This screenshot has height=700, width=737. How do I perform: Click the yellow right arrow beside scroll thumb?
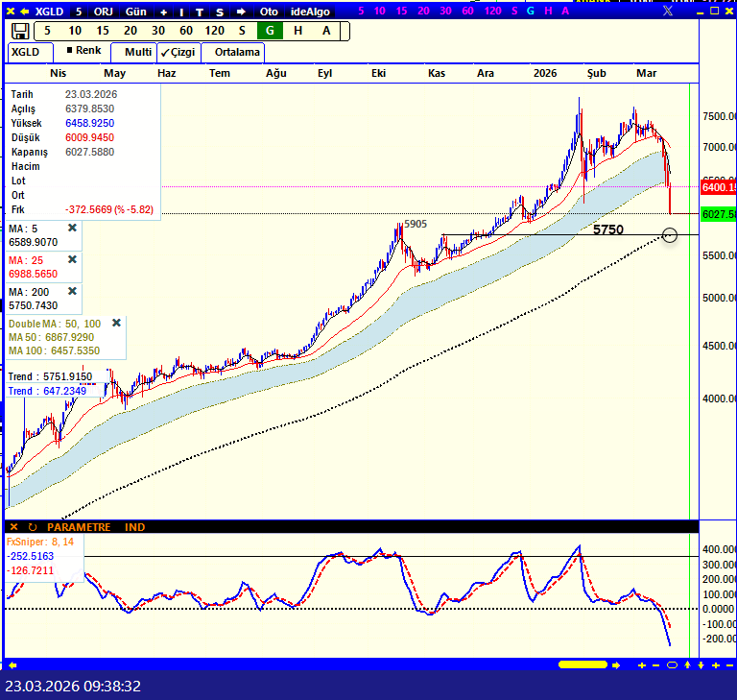click(x=616, y=664)
